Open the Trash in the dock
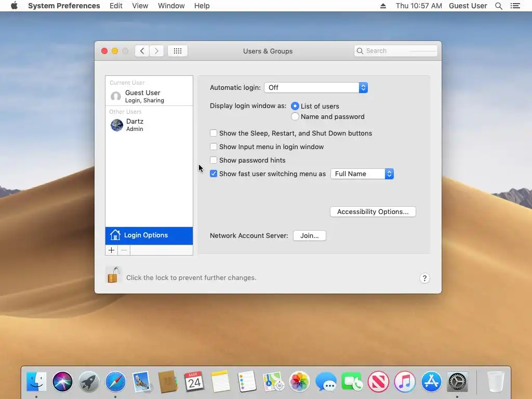 (x=495, y=381)
